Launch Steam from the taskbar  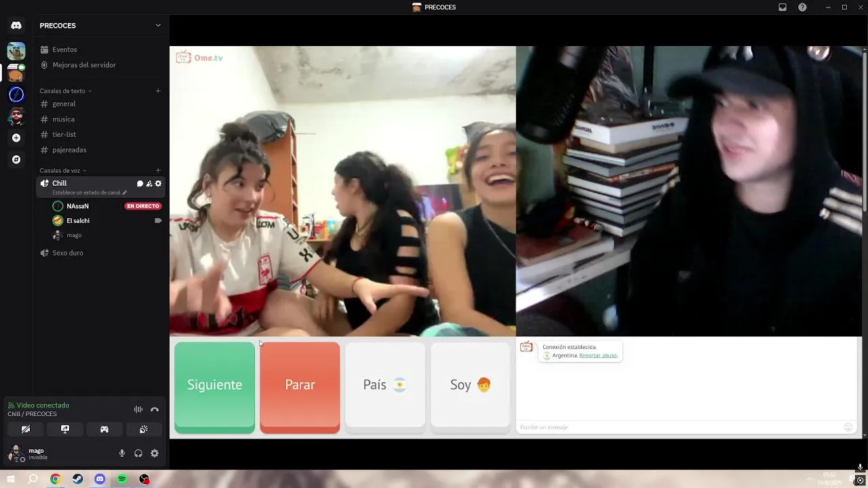tap(78, 479)
